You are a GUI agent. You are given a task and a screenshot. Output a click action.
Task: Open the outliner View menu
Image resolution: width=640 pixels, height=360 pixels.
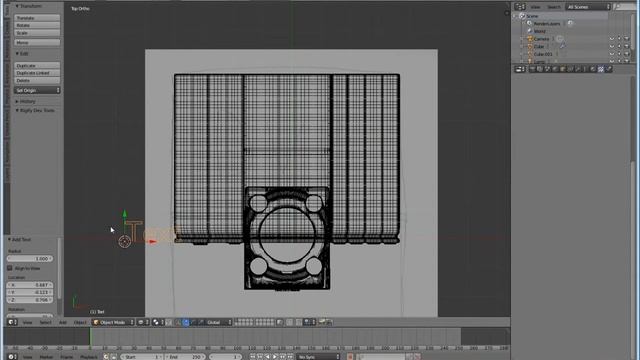coord(535,7)
